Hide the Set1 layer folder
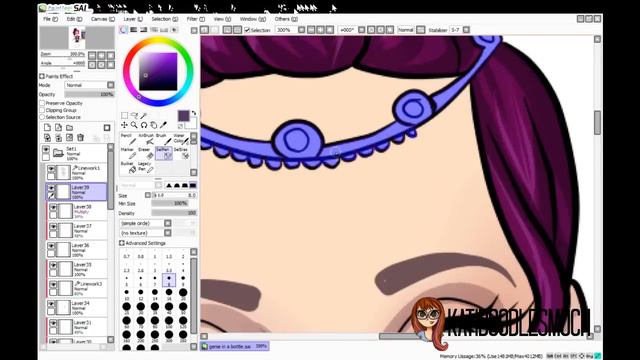640x360 pixels. click(x=46, y=150)
